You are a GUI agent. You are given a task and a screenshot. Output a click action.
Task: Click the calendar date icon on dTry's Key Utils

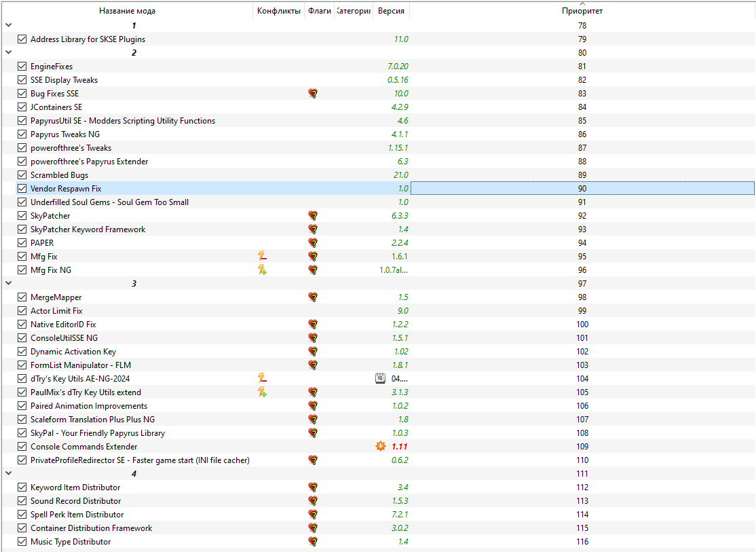(381, 378)
